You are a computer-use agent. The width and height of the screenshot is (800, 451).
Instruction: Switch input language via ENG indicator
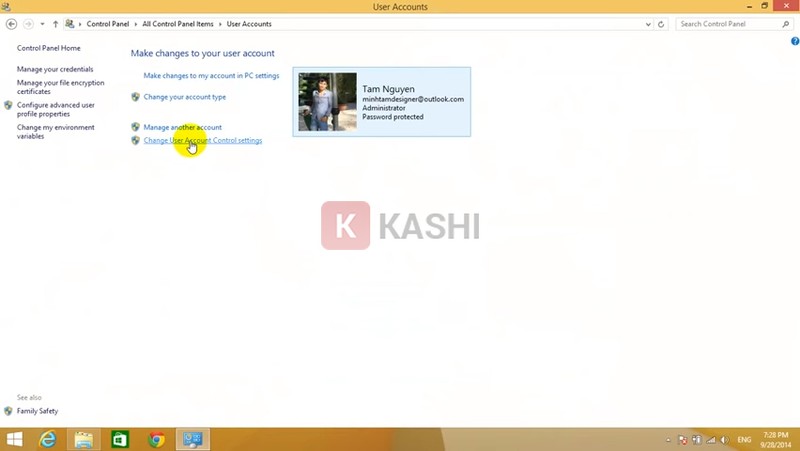click(744, 440)
